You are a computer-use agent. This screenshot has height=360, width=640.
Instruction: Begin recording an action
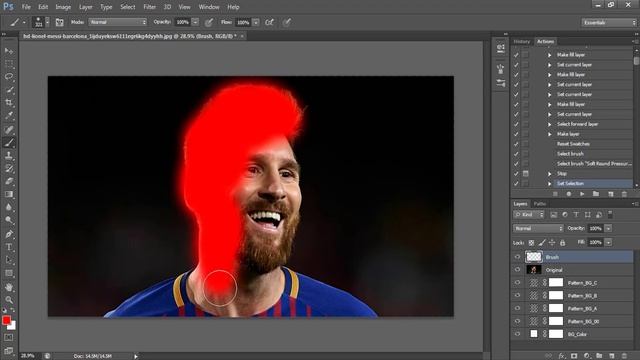coord(569,194)
